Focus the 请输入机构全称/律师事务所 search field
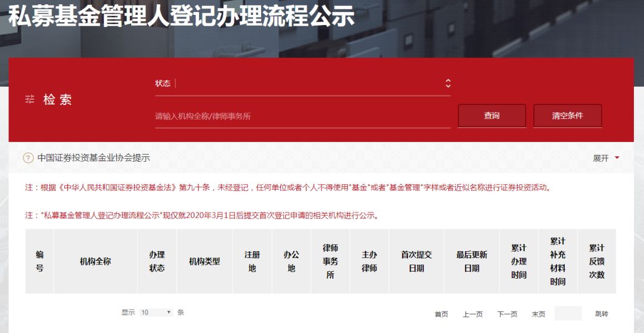 click(x=303, y=116)
